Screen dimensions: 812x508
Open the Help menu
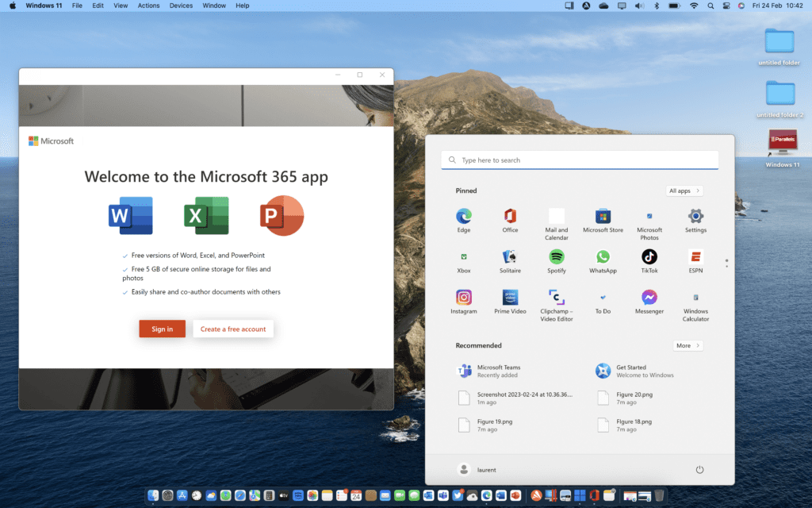[x=243, y=6]
